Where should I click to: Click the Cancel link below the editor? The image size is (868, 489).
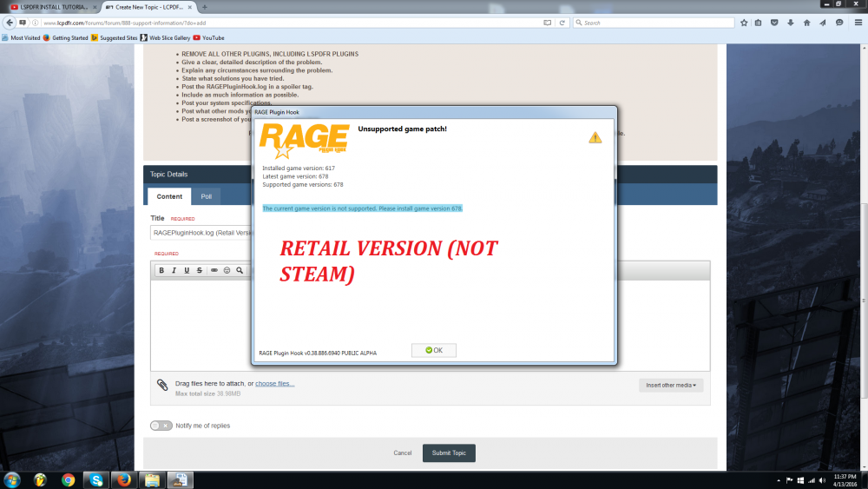[403, 453]
